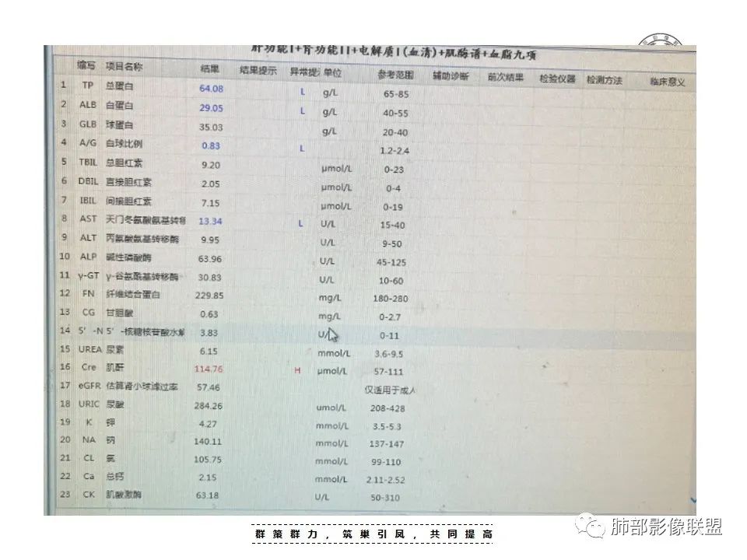Click reference range 1.2-2.4
Screen dimensions: 747x560
point(395,151)
